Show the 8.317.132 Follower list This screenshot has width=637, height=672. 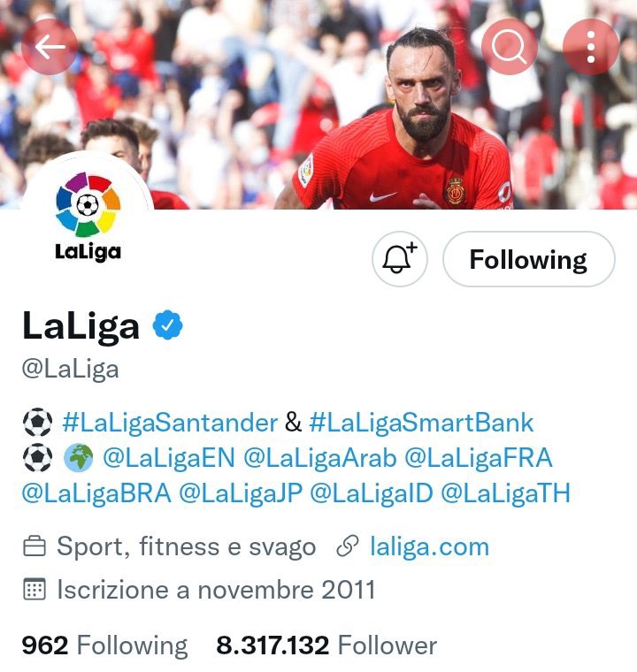point(326,645)
